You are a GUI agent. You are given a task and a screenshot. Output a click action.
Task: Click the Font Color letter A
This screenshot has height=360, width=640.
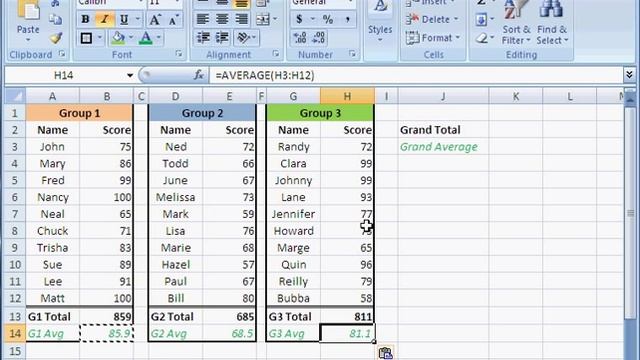(146, 38)
